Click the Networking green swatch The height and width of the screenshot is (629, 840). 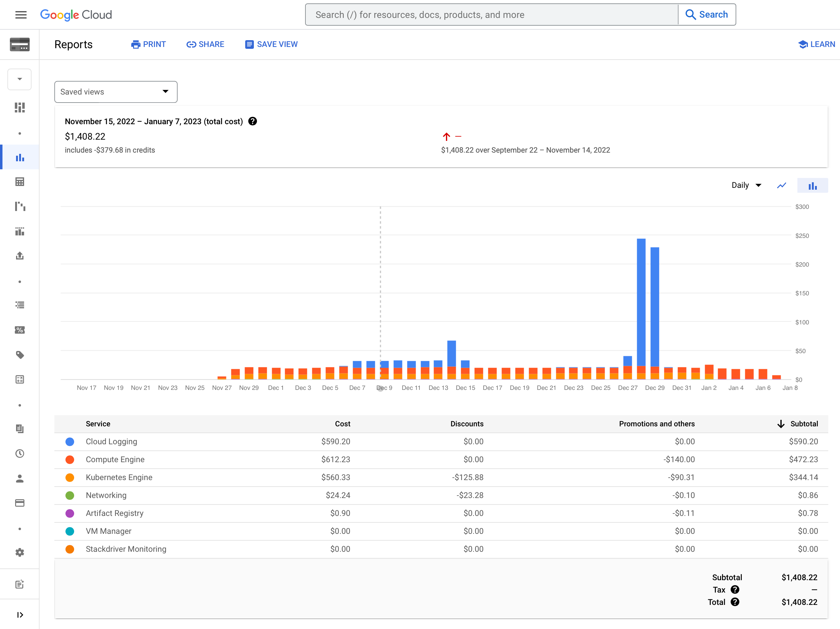(x=70, y=495)
